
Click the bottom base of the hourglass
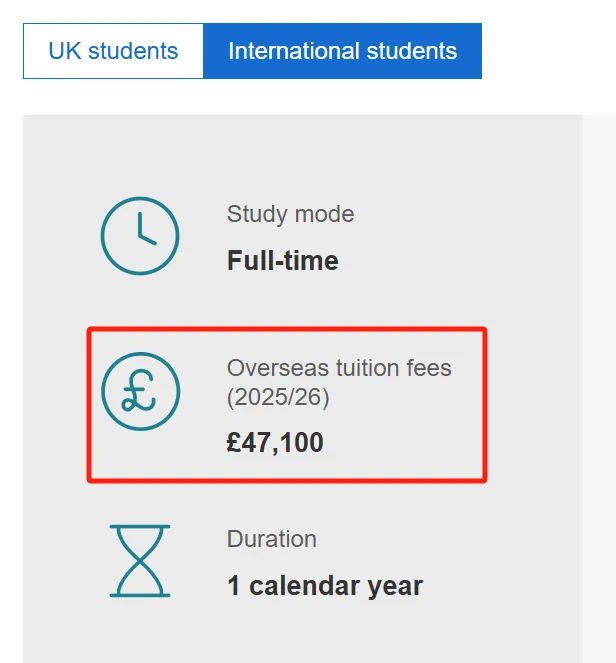(x=139, y=595)
